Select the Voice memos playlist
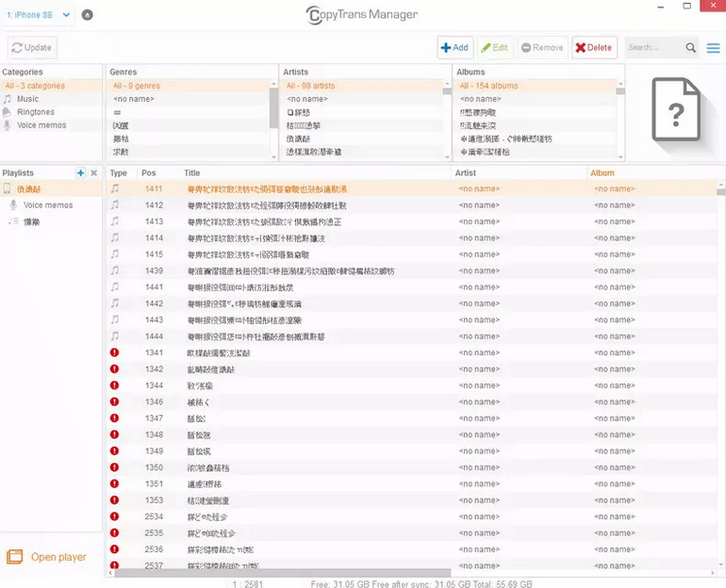This screenshot has height=588, width=726. pyautogui.click(x=51, y=205)
